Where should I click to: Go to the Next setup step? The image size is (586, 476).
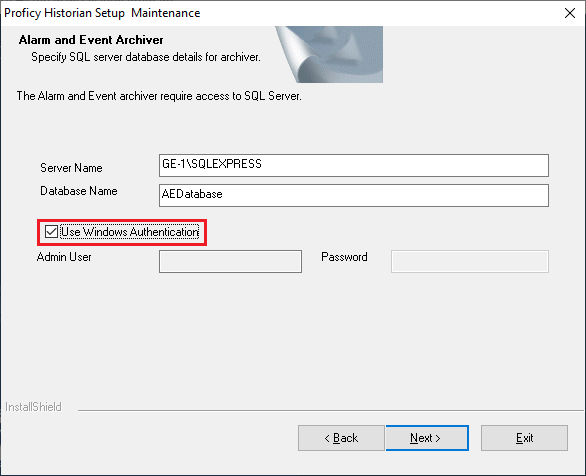[x=427, y=438]
